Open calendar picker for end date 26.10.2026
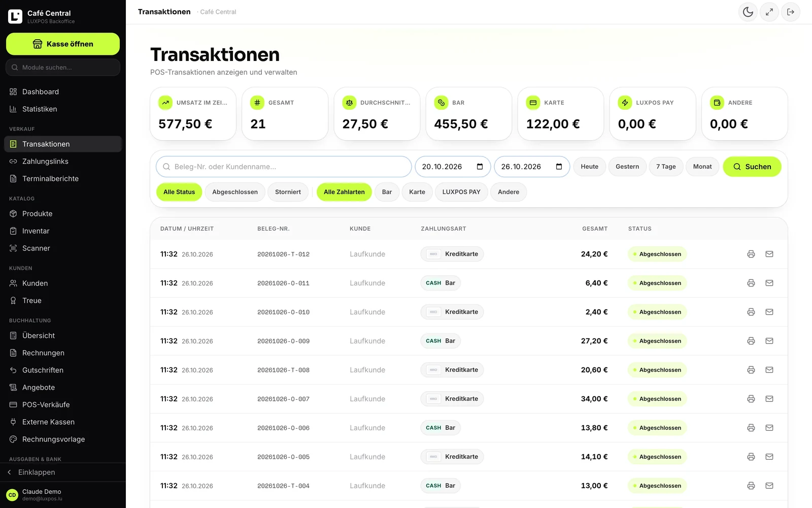This screenshot has height=508, width=812. (x=559, y=167)
